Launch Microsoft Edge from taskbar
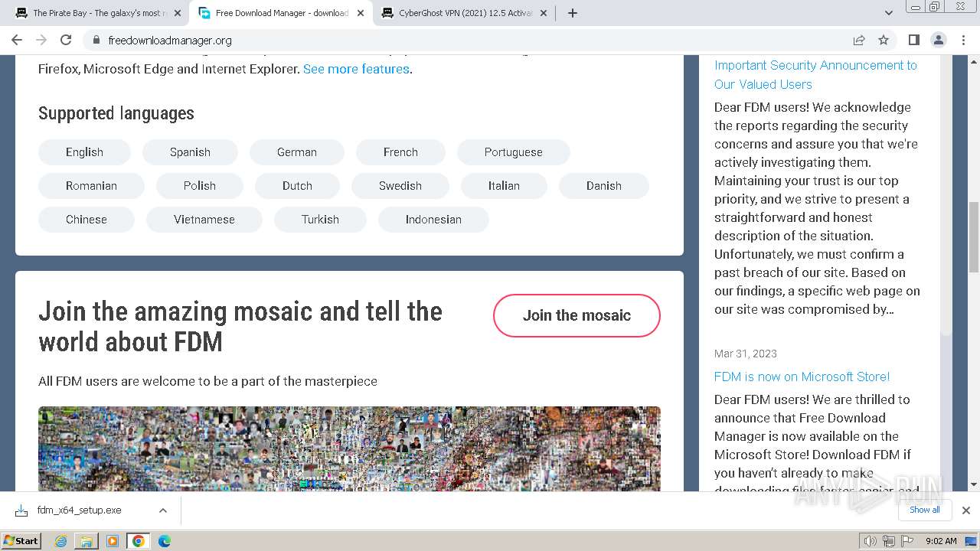The image size is (980, 551). 165,541
